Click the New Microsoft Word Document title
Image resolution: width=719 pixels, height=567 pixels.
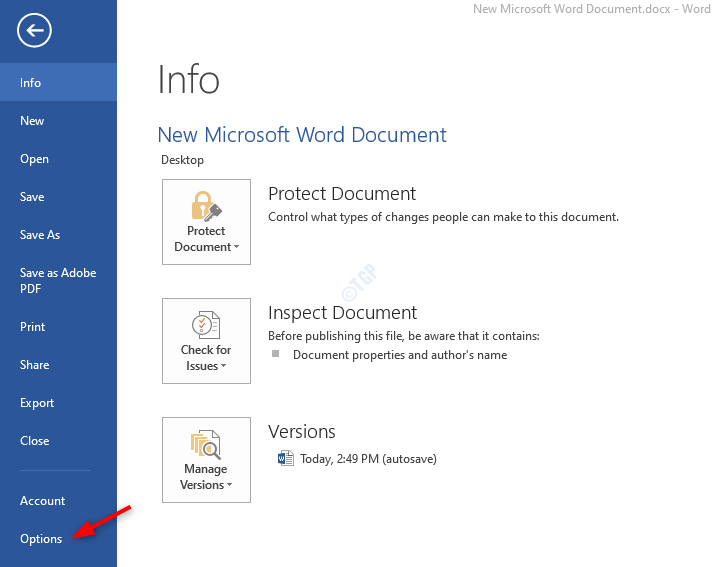pyautogui.click(x=302, y=135)
